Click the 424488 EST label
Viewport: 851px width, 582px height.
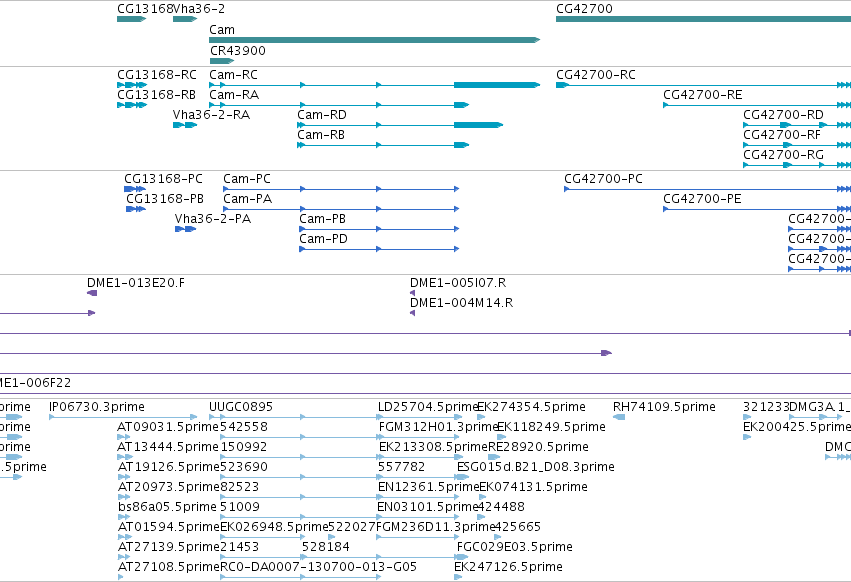501,507
